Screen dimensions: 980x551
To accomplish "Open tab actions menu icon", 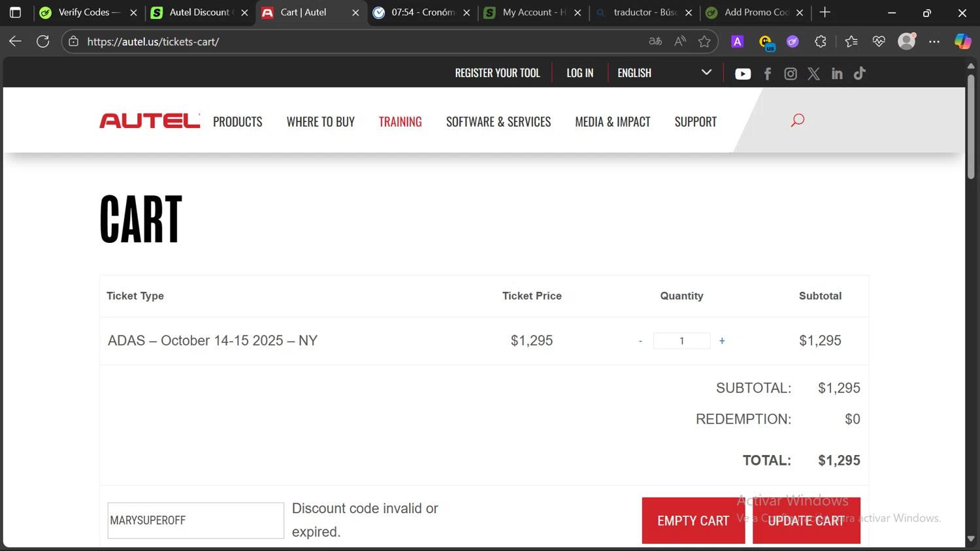I will [x=15, y=12].
